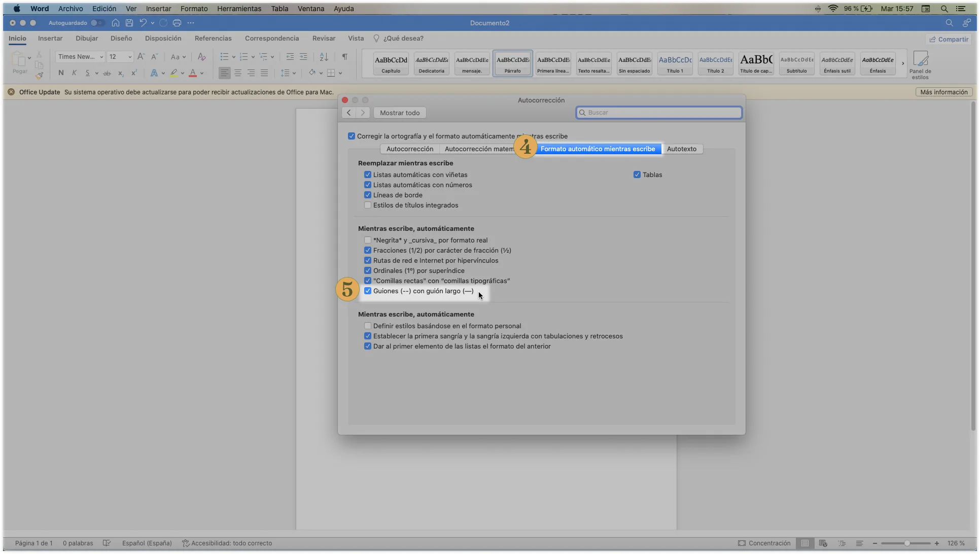Click Mostrar todo button
980x554 pixels.
pyautogui.click(x=400, y=113)
